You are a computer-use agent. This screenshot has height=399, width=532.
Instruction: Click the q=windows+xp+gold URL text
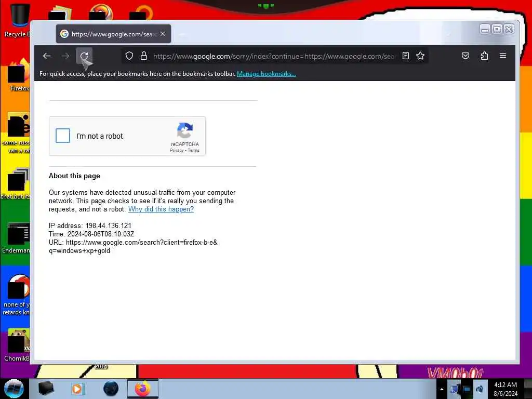79,251
